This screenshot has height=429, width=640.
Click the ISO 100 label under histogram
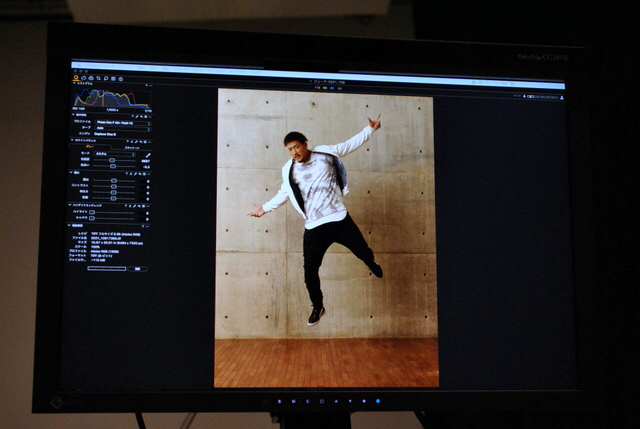(78, 109)
